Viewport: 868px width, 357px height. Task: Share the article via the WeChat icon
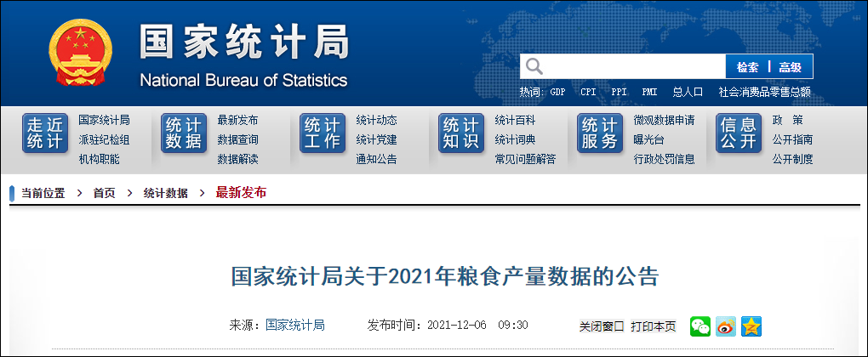tap(700, 326)
